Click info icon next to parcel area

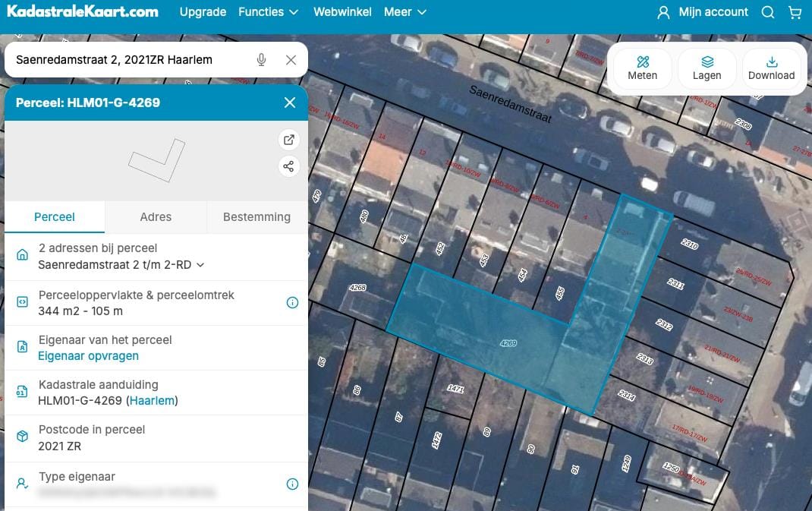(x=292, y=303)
